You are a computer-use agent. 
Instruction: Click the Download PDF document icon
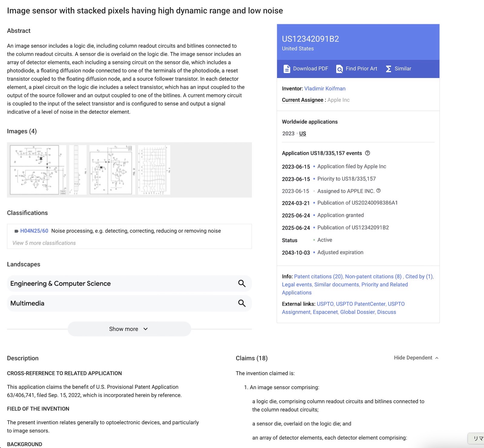(286, 69)
